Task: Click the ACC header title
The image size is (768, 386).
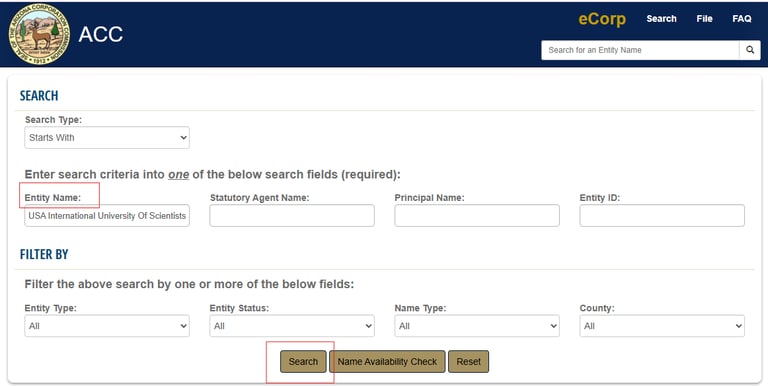Action: coord(100,34)
